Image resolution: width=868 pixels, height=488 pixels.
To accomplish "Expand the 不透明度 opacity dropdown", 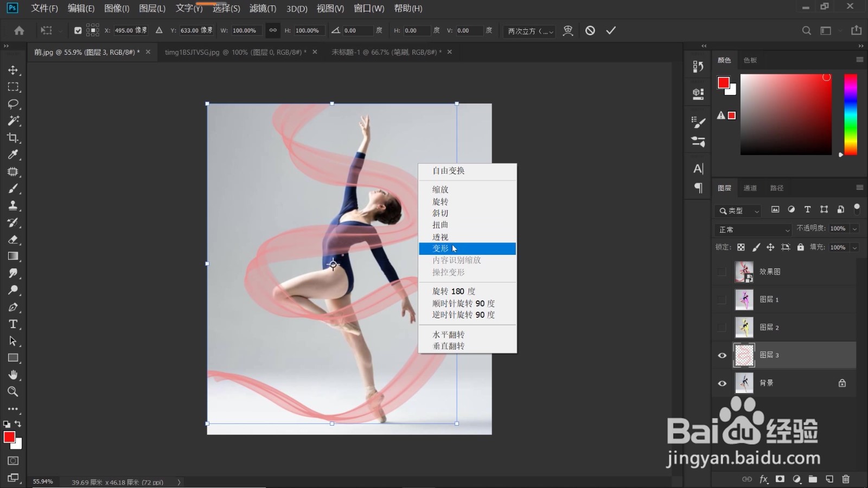I will point(854,229).
